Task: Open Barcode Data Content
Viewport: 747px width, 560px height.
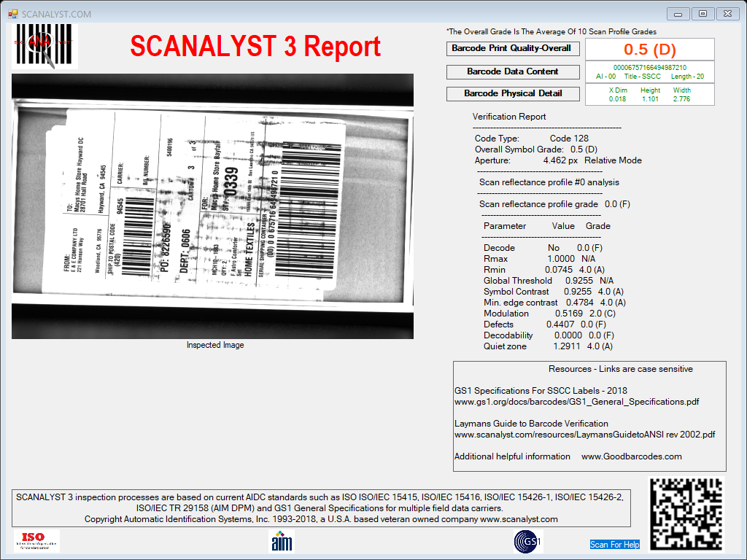Action: (x=513, y=72)
